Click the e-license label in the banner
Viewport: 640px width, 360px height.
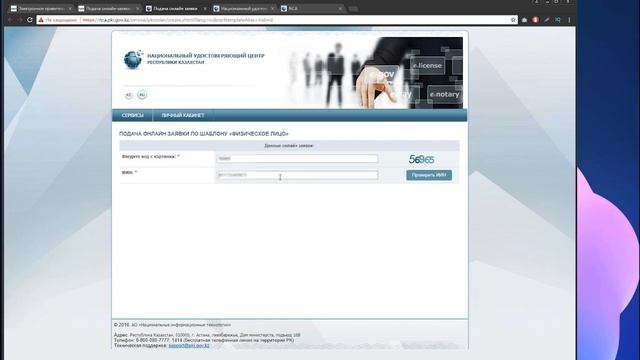(x=427, y=65)
